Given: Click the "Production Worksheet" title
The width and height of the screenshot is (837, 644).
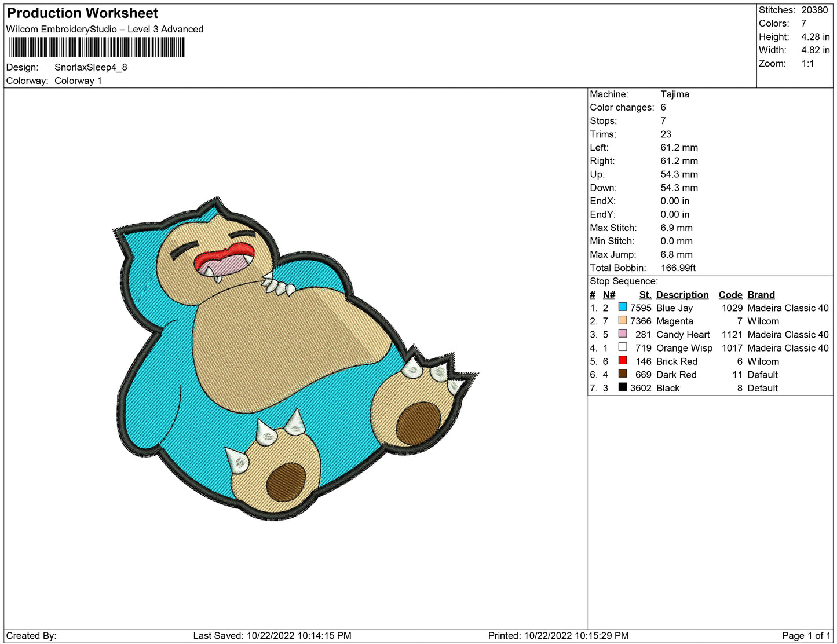Looking at the screenshot, I should point(82,13).
